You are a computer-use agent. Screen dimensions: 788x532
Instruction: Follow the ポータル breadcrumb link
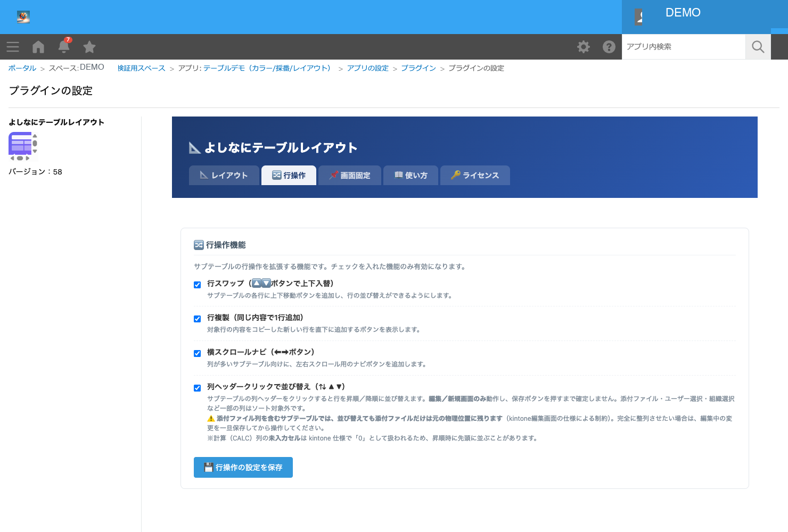(22, 68)
